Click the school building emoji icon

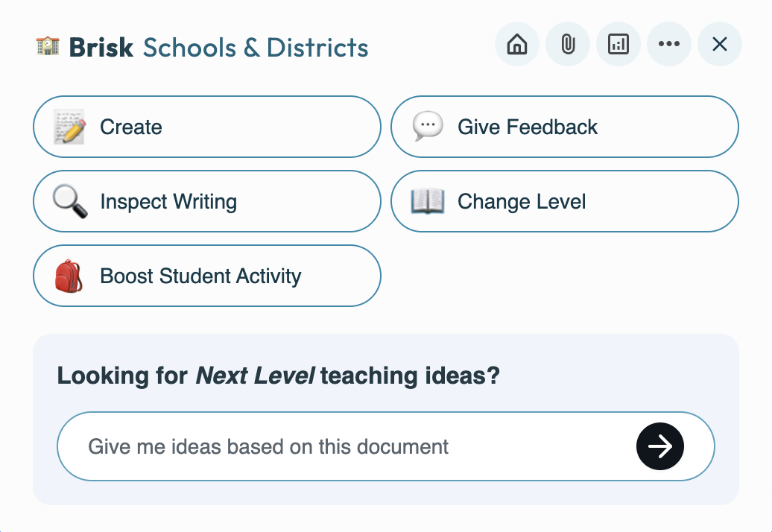click(48, 47)
